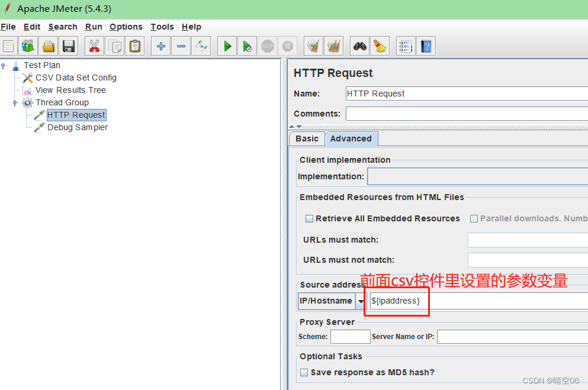Image resolution: width=588 pixels, height=390 pixels.
Task: Open the Templates icon in toolbar
Action: pos(28,46)
